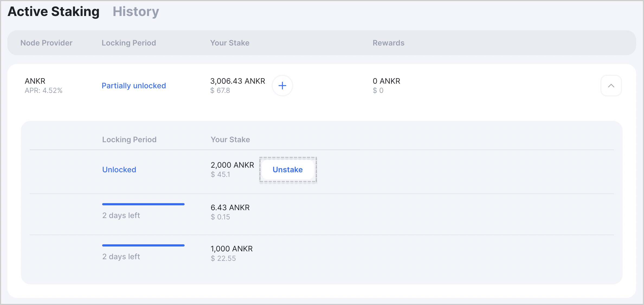
Task: Select the Node Provider column header
Action: coord(46,43)
